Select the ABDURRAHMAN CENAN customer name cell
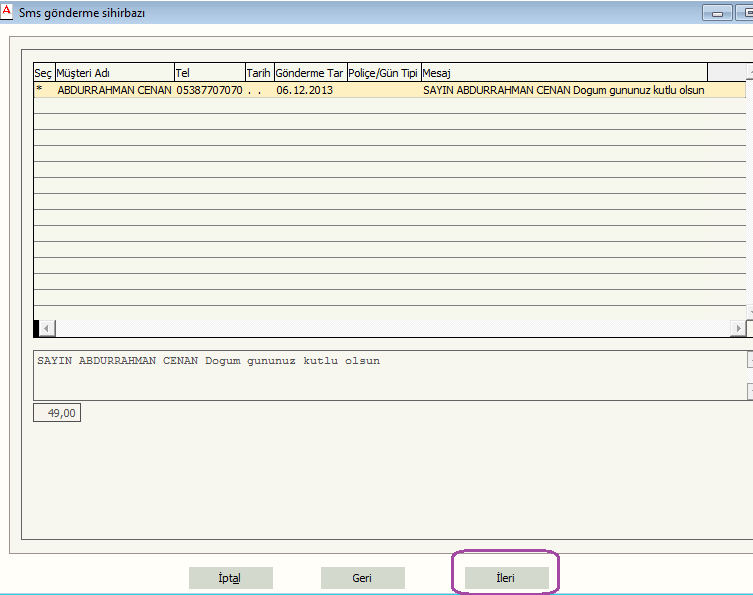The width and height of the screenshot is (753, 595). [114, 90]
